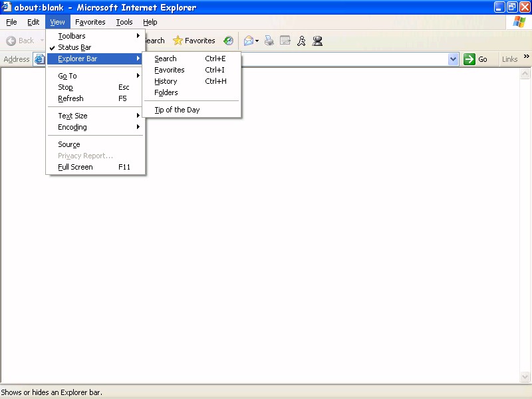This screenshot has width=532, height=399.
Task: Select Tip of the Day
Action: click(x=192, y=110)
